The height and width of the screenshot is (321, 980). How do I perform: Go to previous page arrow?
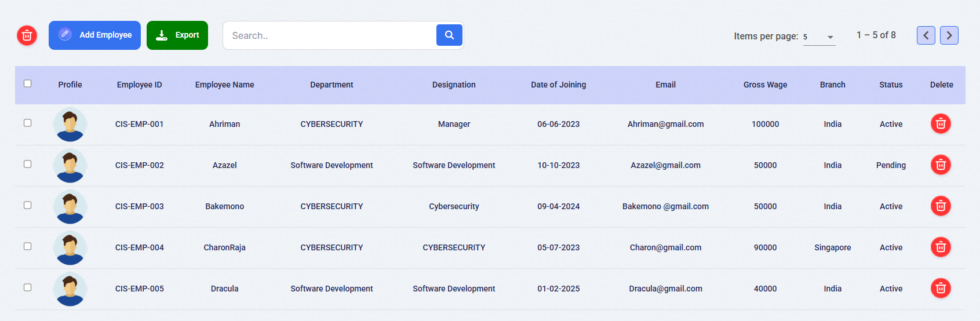[926, 35]
